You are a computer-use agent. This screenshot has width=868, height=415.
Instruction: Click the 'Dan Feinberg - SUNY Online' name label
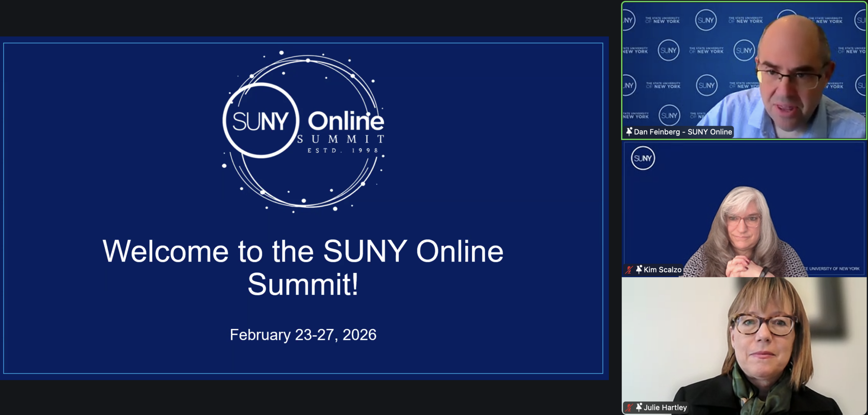click(x=683, y=132)
